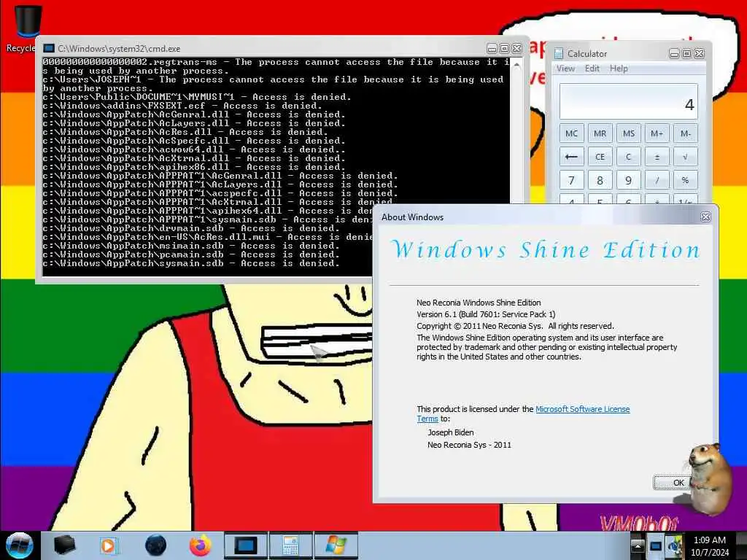Show hidden system tray icons
This screenshot has height=560, width=747.
coord(638,545)
